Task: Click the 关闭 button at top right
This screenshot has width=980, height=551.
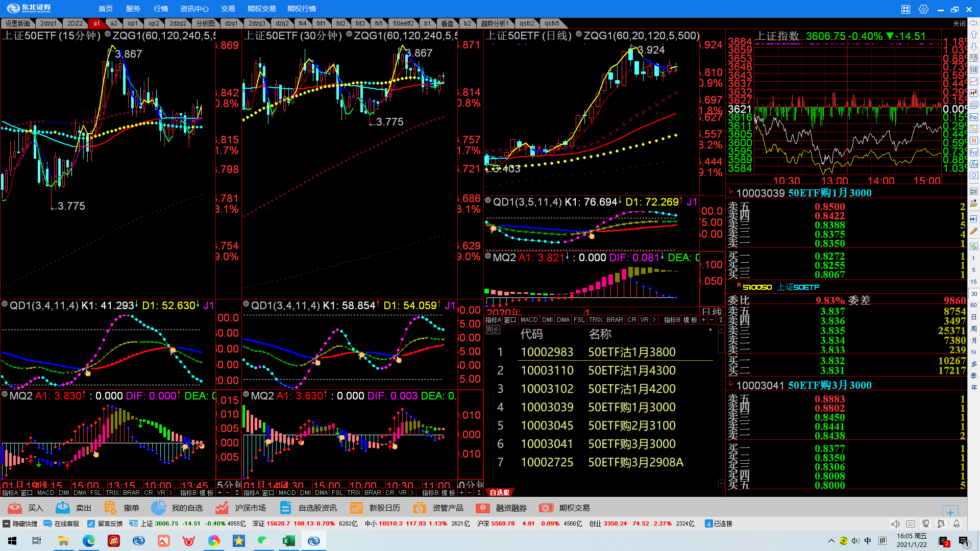Action: click(x=959, y=23)
